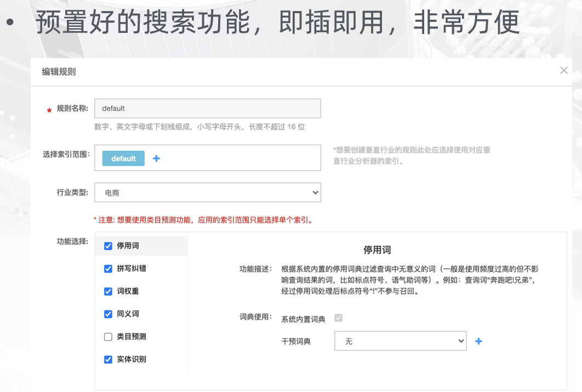
Task: Uncheck the 词权重 checkbox
Action: pyautogui.click(x=108, y=292)
